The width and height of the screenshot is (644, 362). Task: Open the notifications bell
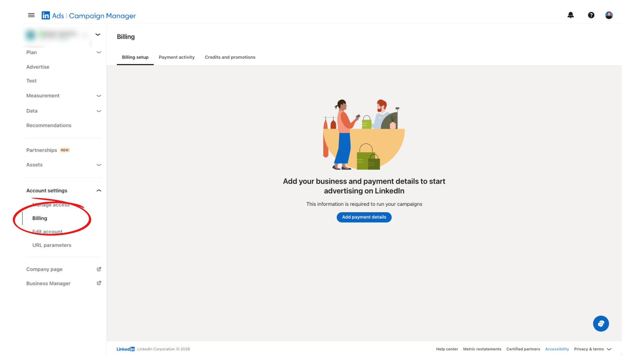tap(571, 15)
